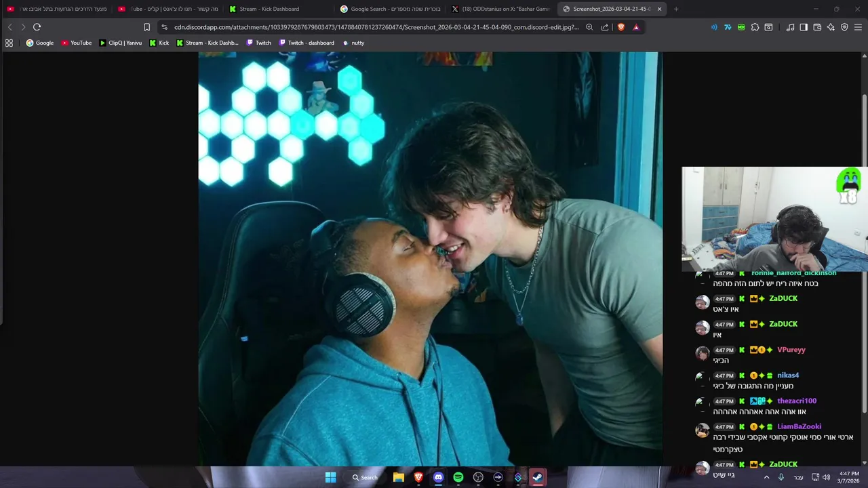
Task: Click the zoom magnifier in the address bar
Action: (589, 27)
